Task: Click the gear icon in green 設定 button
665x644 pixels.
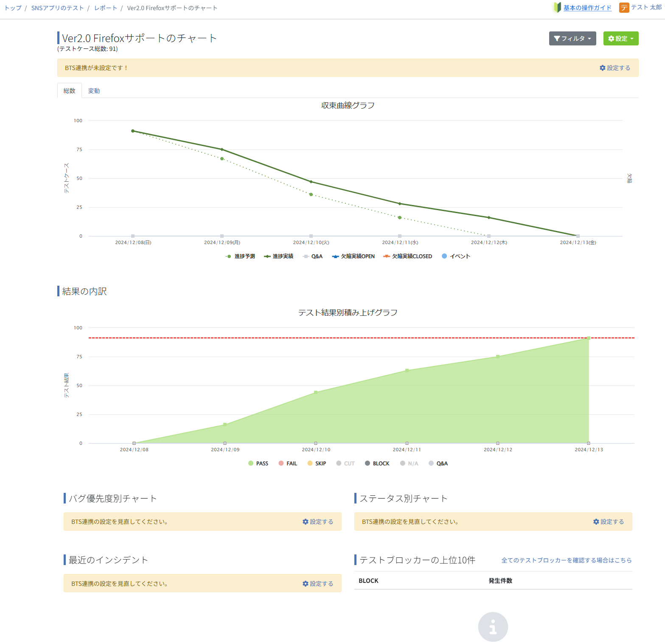Action: coord(611,39)
